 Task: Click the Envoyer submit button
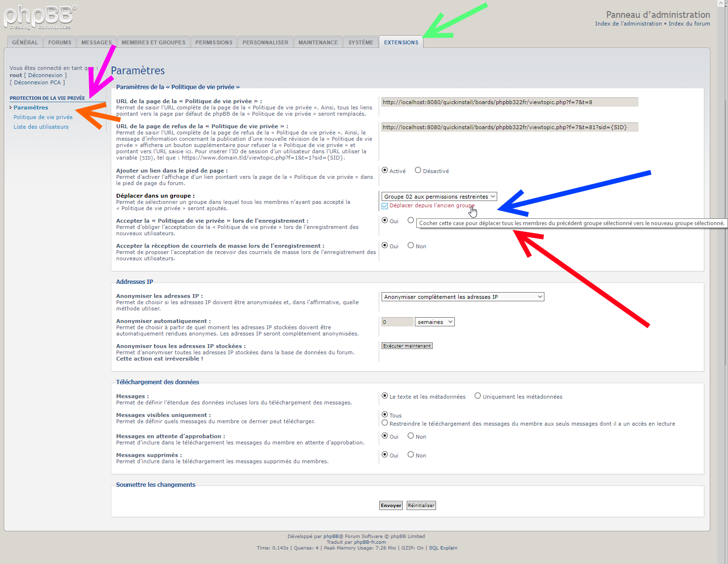[391, 505]
